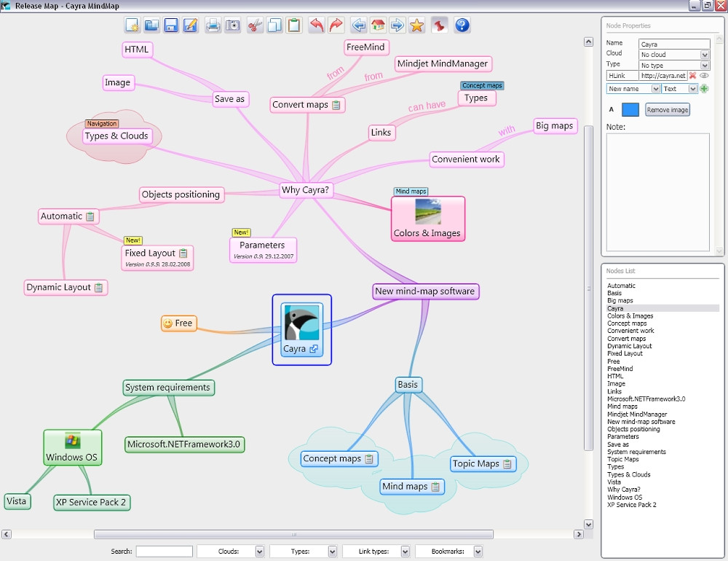Expand the Clouds filter dropdown
Screen dimensions: 728x561
coord(259,552)
